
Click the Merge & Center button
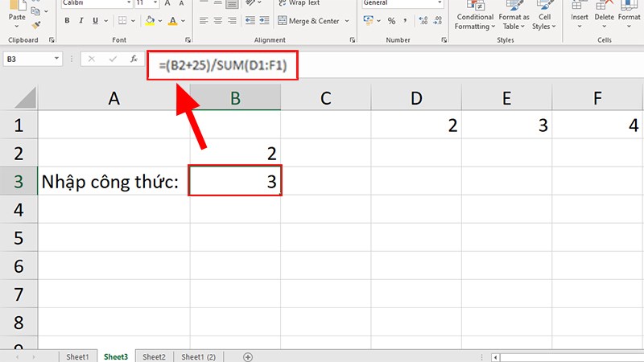[308, 21]
